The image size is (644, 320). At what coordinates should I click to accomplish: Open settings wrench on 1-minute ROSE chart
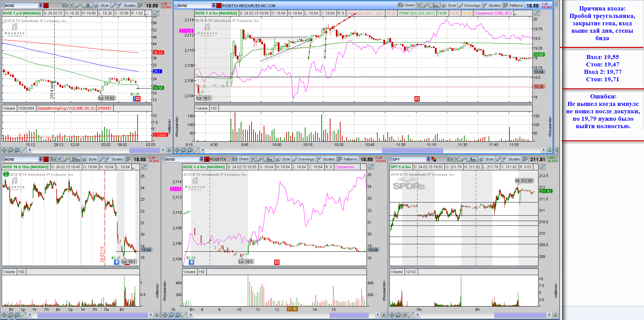click(x=426, y=5)
